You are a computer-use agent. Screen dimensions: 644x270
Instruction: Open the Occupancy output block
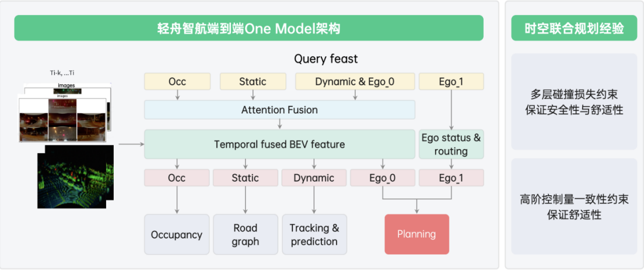point(176,234)
